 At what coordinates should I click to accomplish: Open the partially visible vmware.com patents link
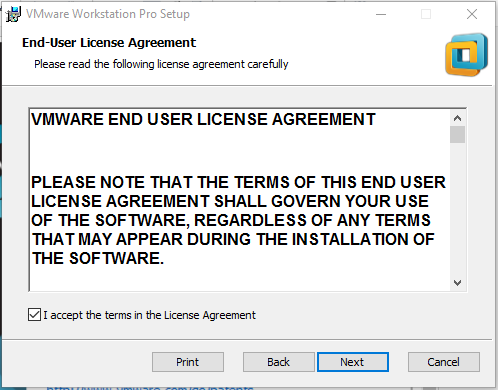150,387
